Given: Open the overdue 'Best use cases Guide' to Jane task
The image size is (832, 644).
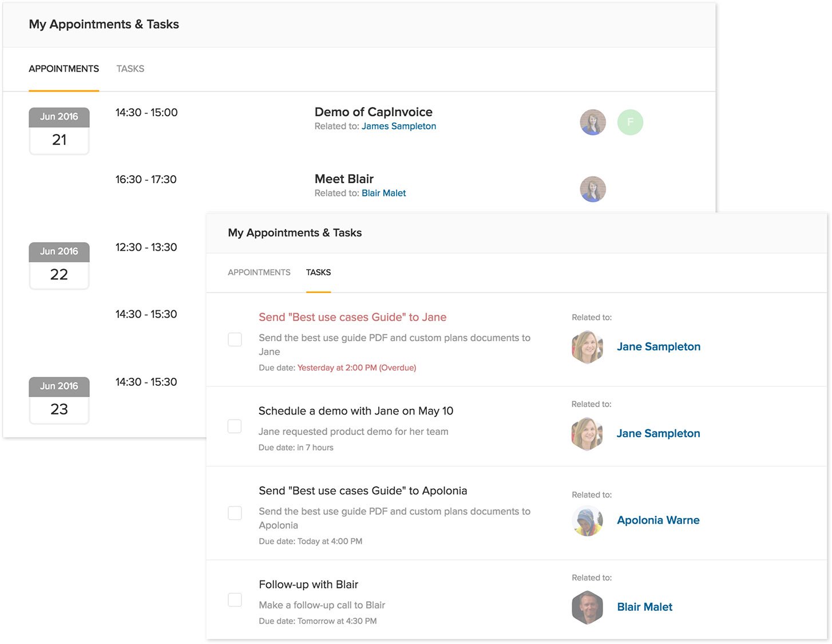Looking at the screenshot, I should (x=352, y=317).
